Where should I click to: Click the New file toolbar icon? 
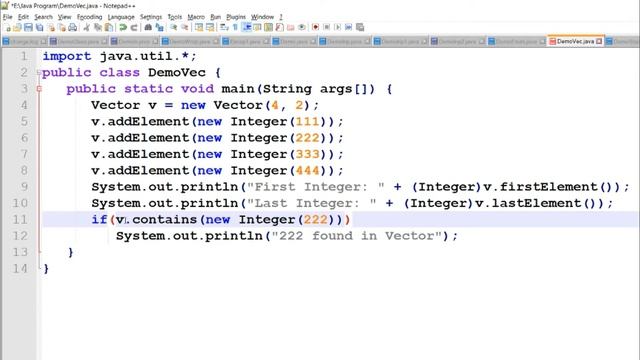[x=7, y=27]
